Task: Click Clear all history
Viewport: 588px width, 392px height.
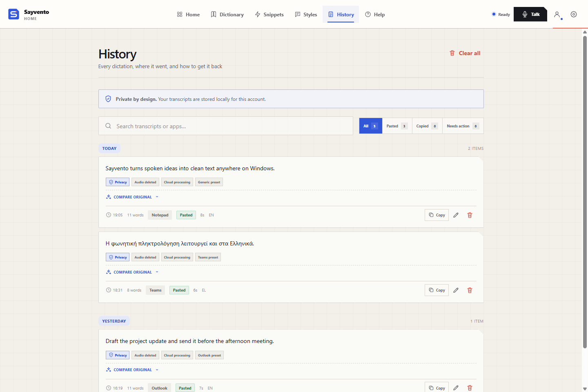Action: [x=465, y=53]
